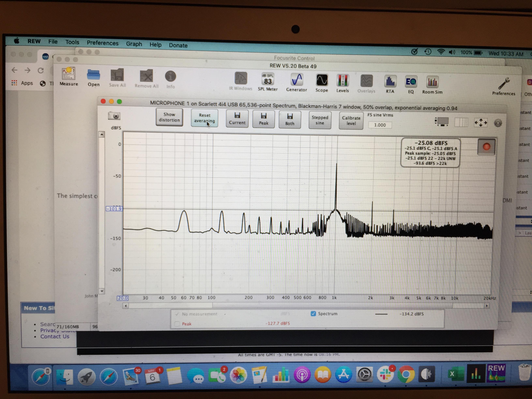Open the Info panel icon

[171, 80]
